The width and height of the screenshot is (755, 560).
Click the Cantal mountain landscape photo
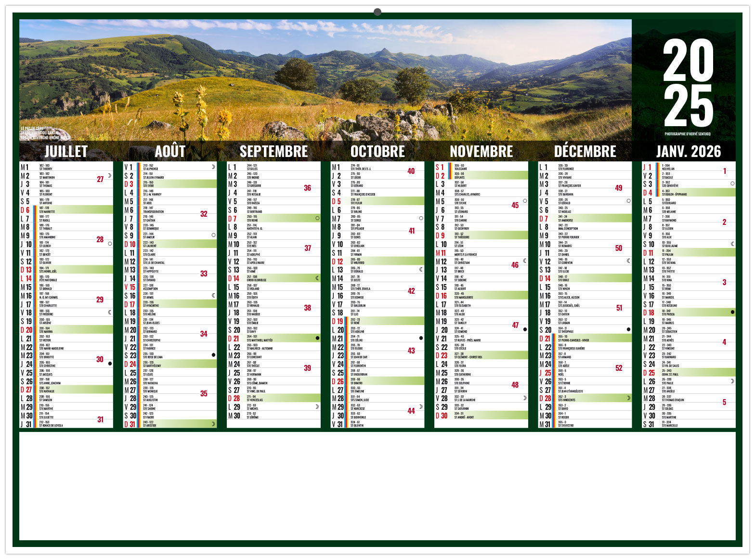[325, 79]
